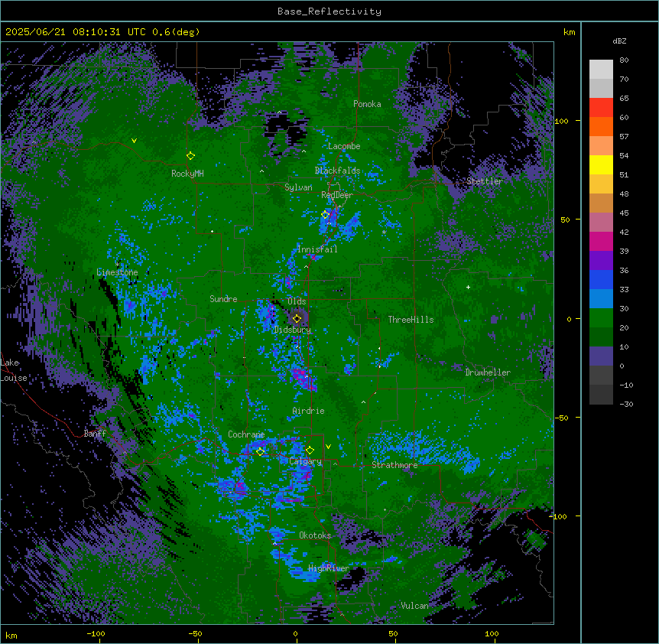Click the Cochrane label
This screenshot has height=644, width=659.
[x=246, y=434]
